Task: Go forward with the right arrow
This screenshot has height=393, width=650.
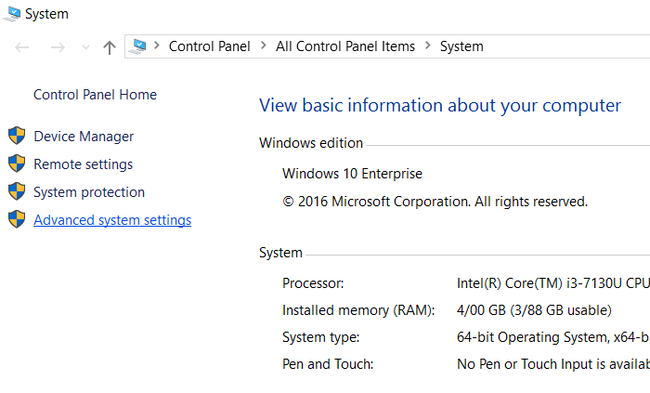Action: click(x=58, y=47)
